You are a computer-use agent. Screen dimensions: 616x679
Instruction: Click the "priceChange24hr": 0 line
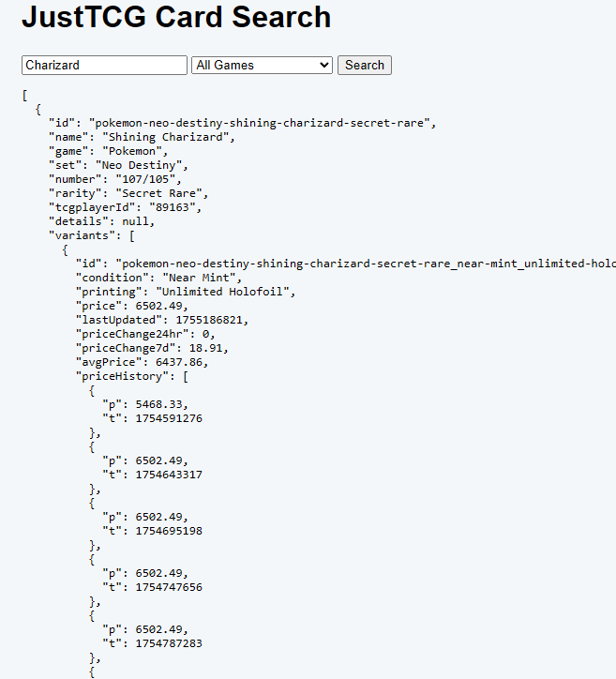point(145,334)
